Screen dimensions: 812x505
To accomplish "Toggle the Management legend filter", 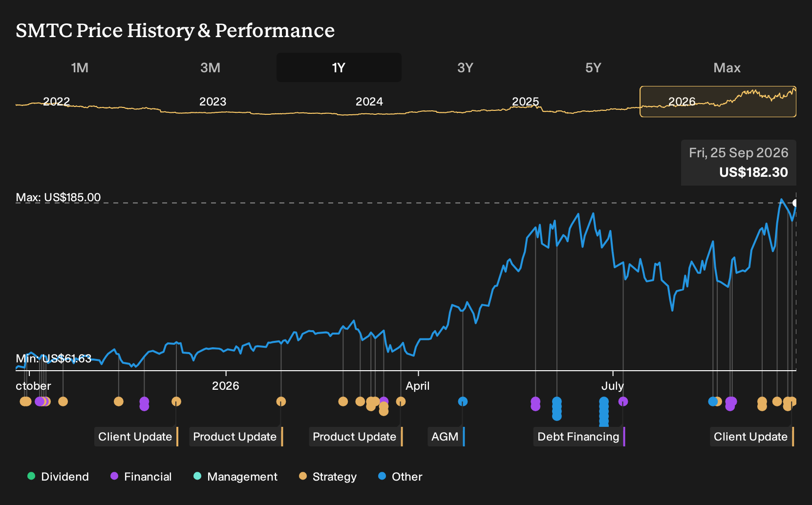I will [x=235, y=477].
